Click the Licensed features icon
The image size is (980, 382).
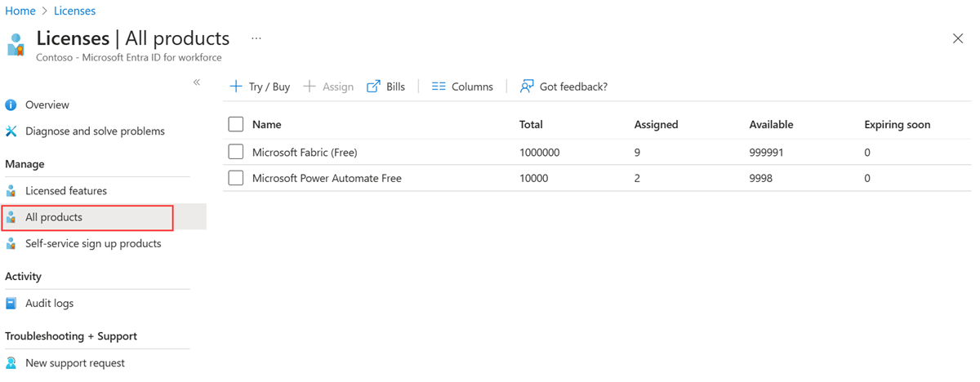[x=11, y=191]
